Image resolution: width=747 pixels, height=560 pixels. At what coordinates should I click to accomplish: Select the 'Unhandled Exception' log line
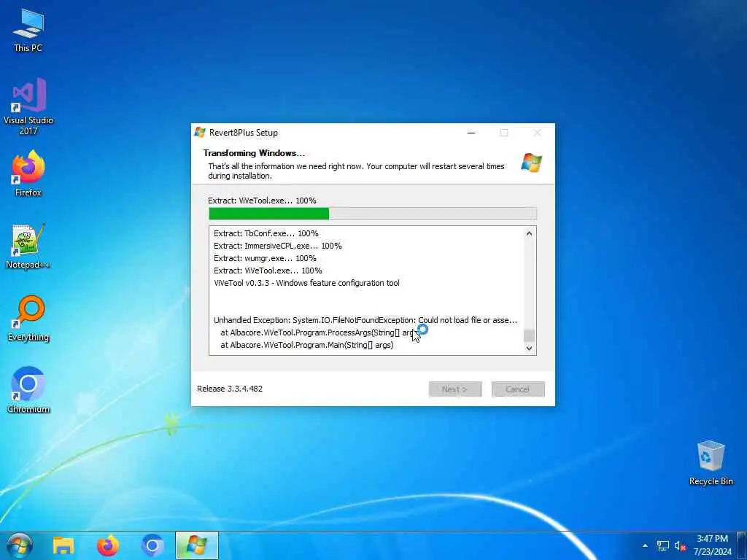[365, 320]
